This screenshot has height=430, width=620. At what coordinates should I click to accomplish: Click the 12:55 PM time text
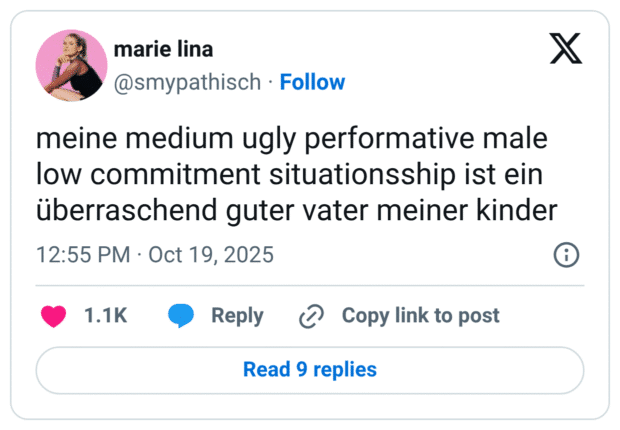pyautogui.click(x=82, y=254)
